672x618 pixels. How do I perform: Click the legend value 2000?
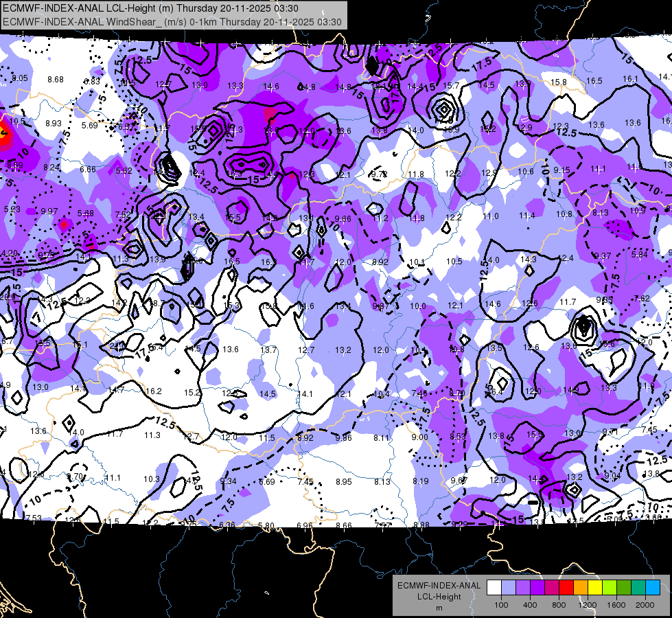coord(645,605)
